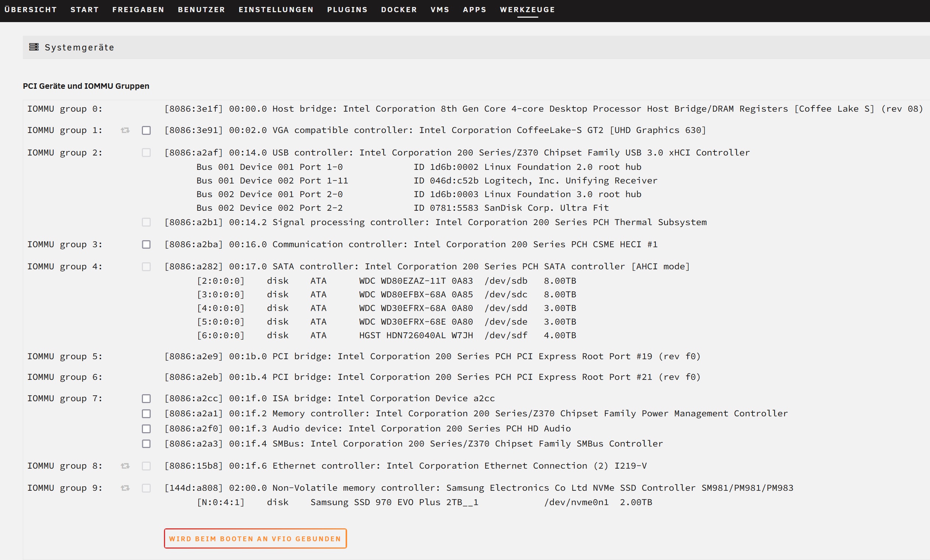
Task: Check the Memory controller 00:1f.2 checkbox
Action: 146,414
